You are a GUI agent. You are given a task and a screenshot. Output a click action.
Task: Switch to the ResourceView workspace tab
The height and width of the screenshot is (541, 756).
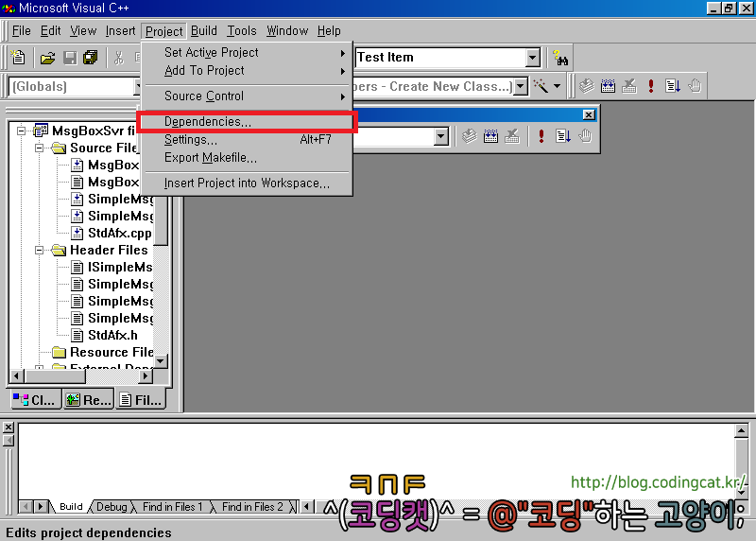pos(88,399)
